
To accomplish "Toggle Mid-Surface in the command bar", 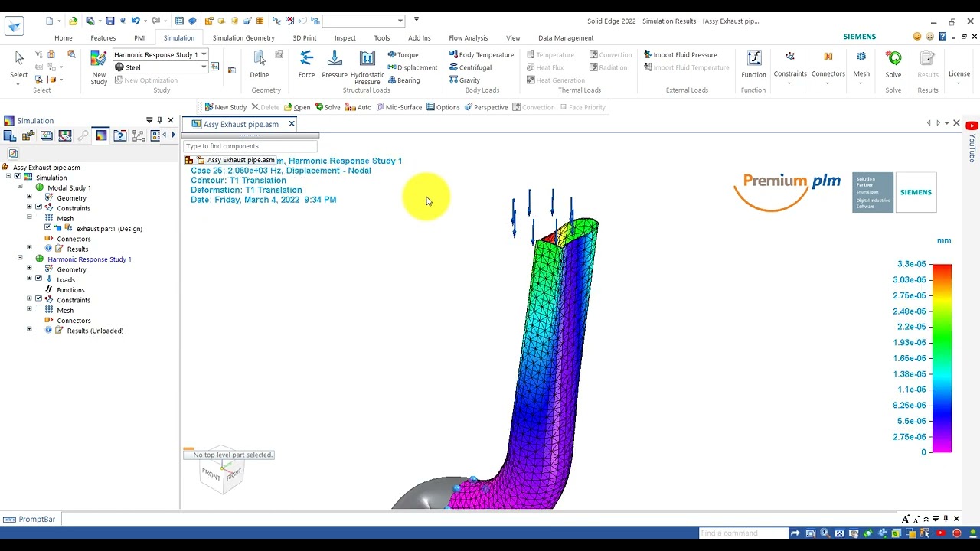I will tap(399, 107).
